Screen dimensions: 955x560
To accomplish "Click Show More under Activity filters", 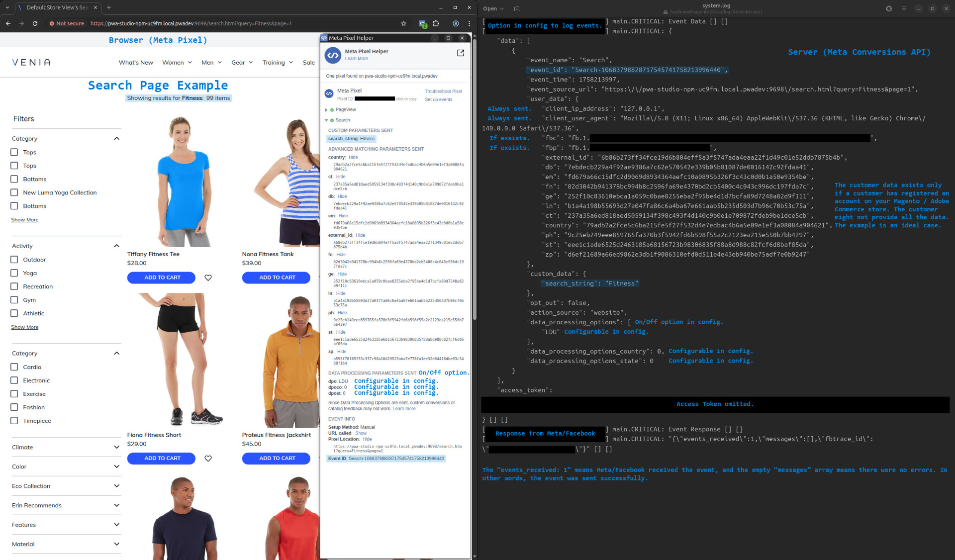I will 25,327.
